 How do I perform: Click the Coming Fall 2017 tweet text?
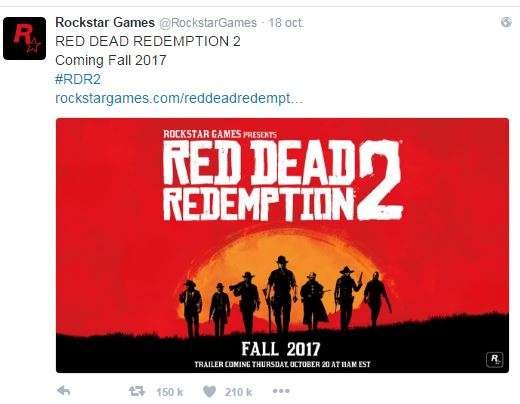111,61
